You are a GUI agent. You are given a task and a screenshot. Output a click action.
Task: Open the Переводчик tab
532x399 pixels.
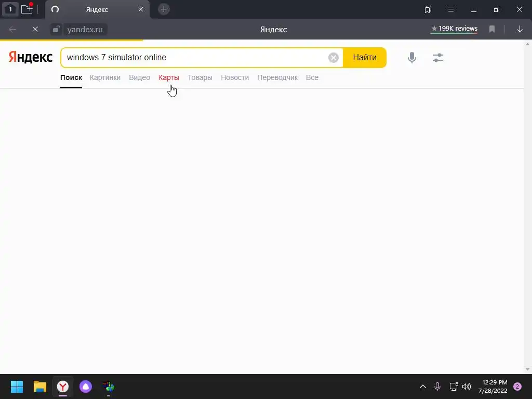pyautogui.click(x=277, y=78)
